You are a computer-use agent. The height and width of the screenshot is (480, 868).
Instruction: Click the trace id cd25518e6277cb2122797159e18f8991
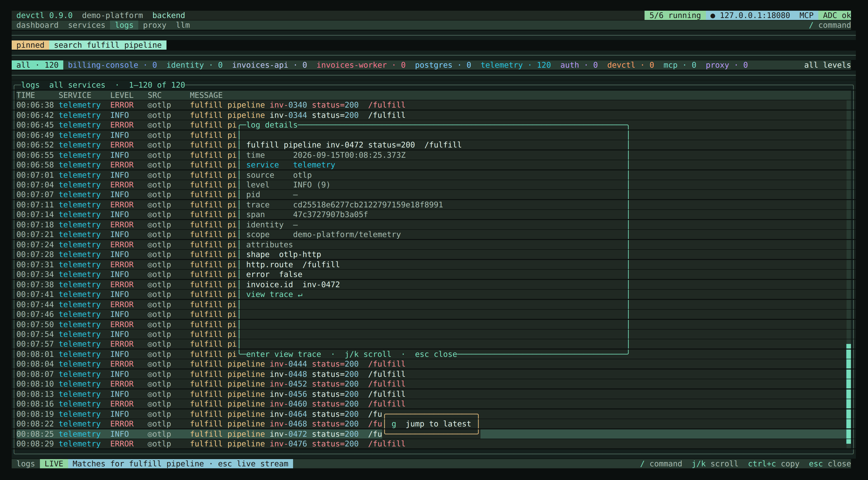(x=368, y=205)
